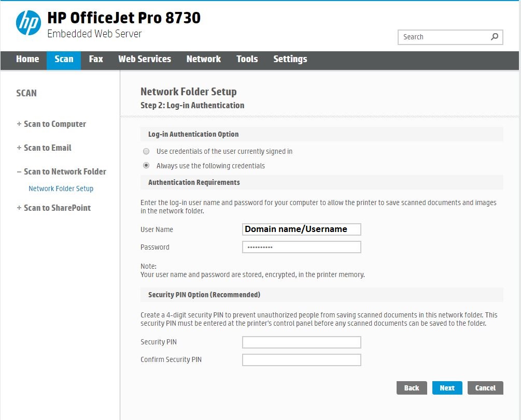Click the Back button
521x420 pixels.
[x=412, y=388]
